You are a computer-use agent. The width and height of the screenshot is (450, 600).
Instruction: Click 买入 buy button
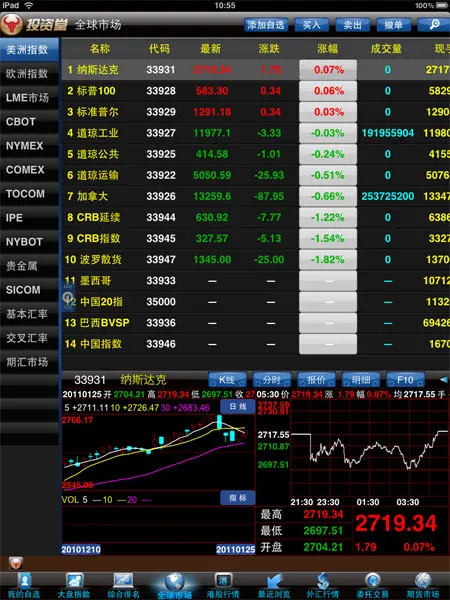(311, 25)
